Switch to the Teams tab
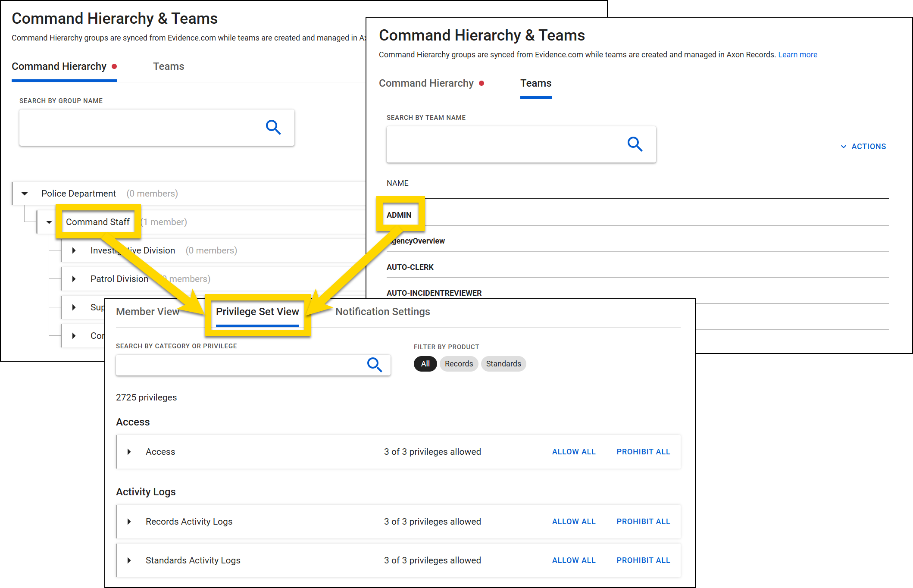The width and height of the screenshot is (913, 588). pos(535,83)
